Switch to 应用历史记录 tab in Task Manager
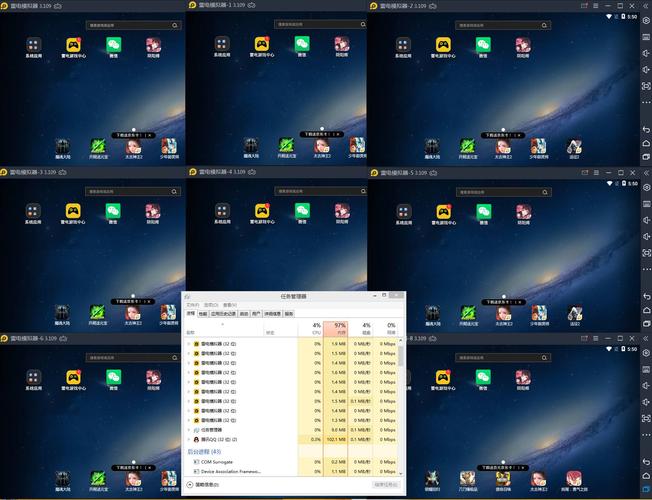This screenshot has width=652, height=500. 223,314
